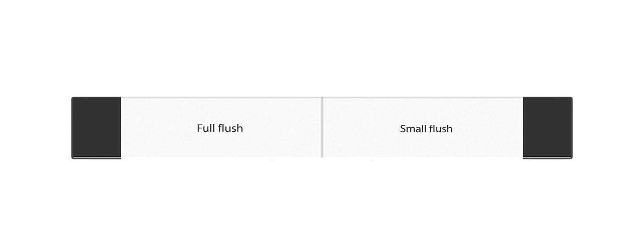Click the Full flush button
The image size is (644, 251).
[221, 128]
